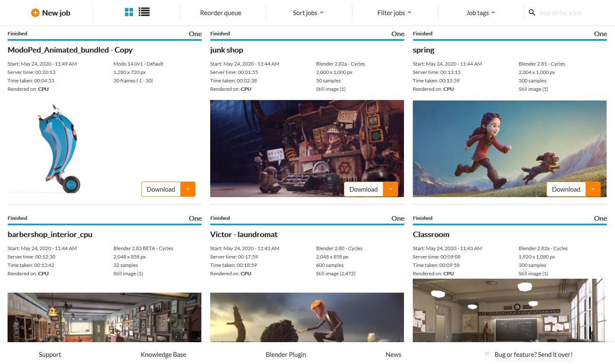
Task: Download the ModoPed_Animated_bundled render
Action: (161, 189)
